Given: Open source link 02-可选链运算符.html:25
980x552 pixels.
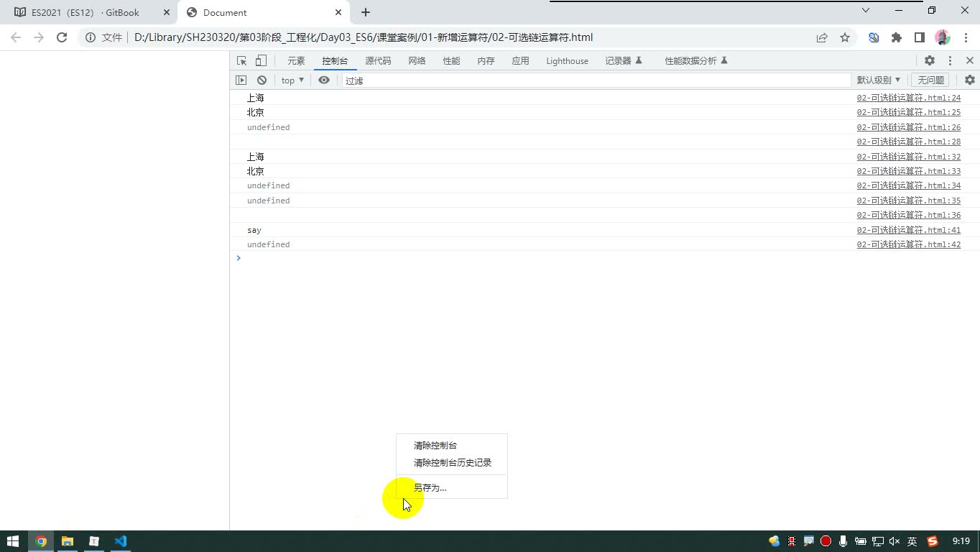Looking at the screenshot, I should coord(908,112).
